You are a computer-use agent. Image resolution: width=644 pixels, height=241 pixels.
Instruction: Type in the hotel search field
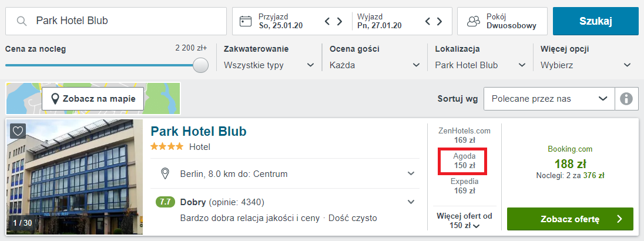[x=126, y=21]
